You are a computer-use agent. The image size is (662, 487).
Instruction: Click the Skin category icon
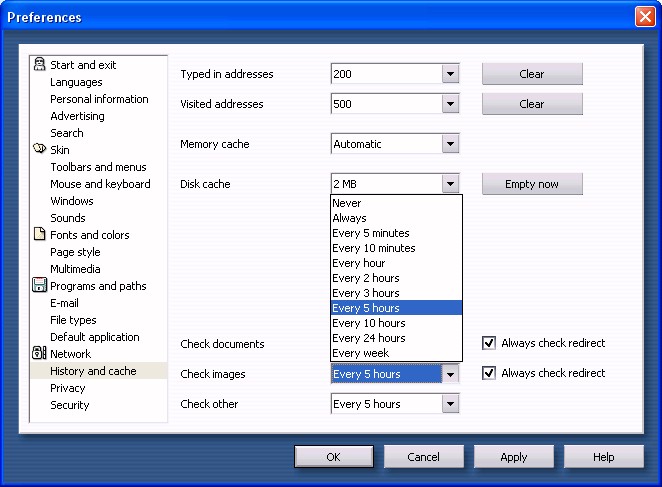click(39, 150)
